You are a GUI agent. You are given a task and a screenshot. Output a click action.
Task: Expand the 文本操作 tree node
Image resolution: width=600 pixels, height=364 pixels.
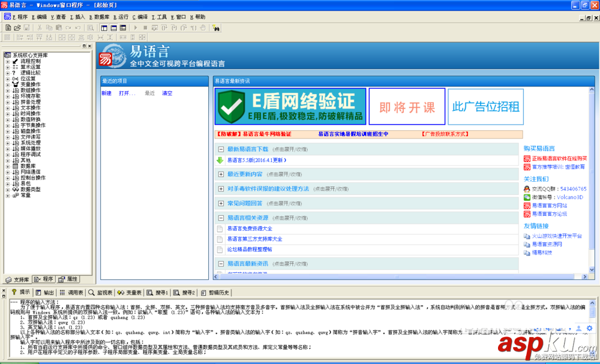point(8,108)
